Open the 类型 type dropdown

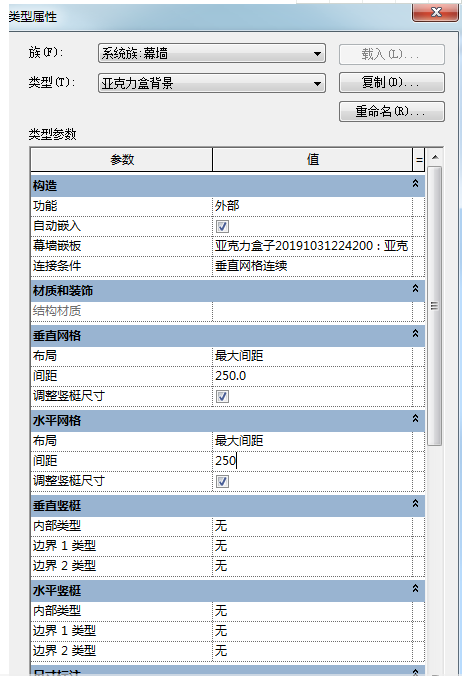click(x=212, y=83)
